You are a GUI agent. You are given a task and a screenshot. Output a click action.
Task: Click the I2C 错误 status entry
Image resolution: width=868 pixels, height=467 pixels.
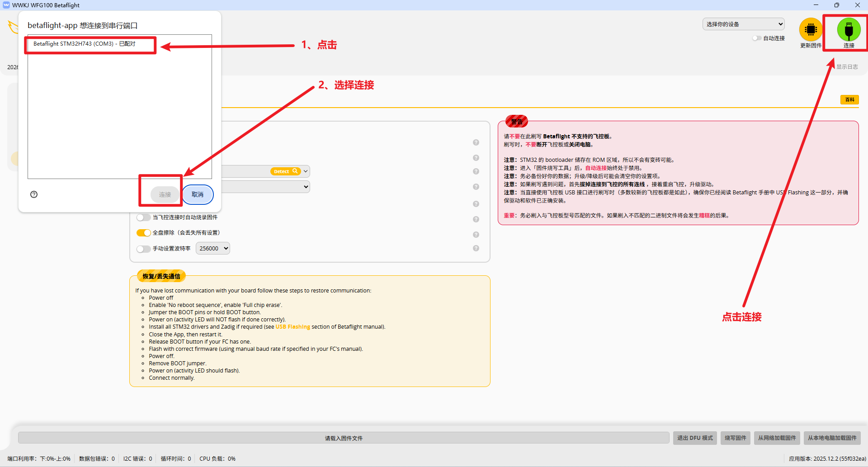[x=137, y=459]
